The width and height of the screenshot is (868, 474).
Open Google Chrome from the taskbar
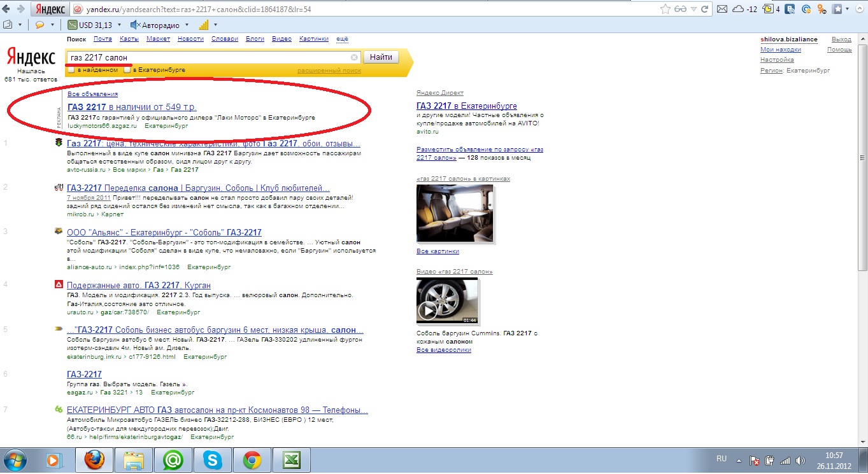pos(252,459)
